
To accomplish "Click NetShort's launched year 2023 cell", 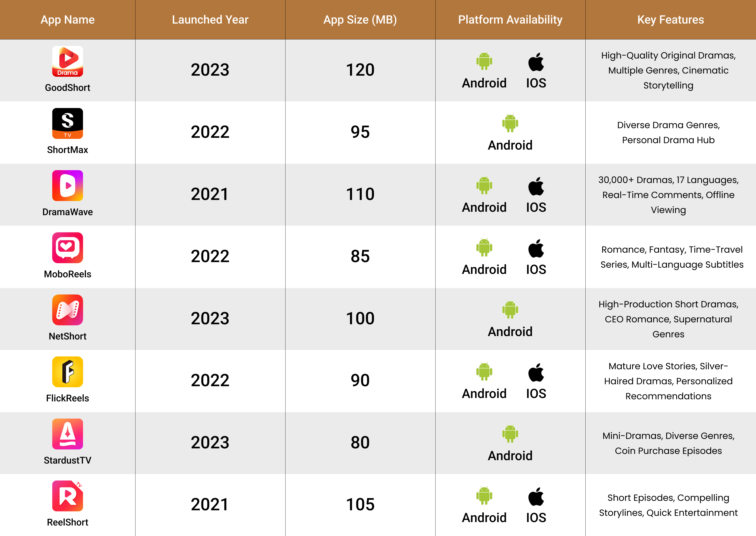I will [210, 318].
